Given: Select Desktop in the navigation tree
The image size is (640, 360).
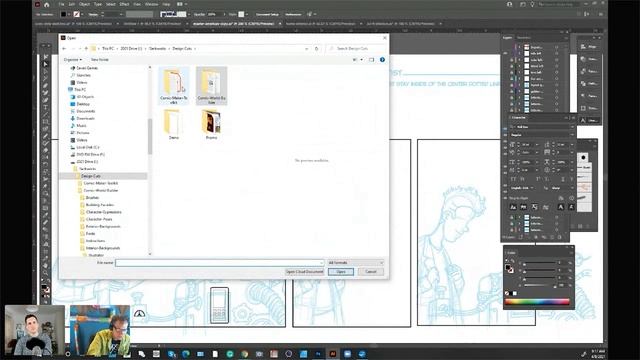Looking at the screenshot, I should click(83, 104).
